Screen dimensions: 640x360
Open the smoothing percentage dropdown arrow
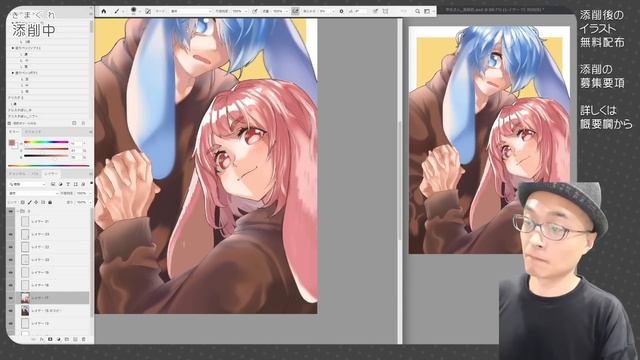[x=333, y=11]
